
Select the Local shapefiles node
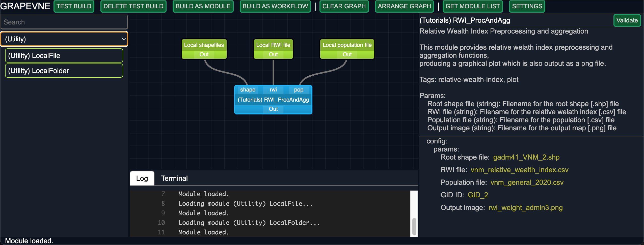click(x=204, y=45)
